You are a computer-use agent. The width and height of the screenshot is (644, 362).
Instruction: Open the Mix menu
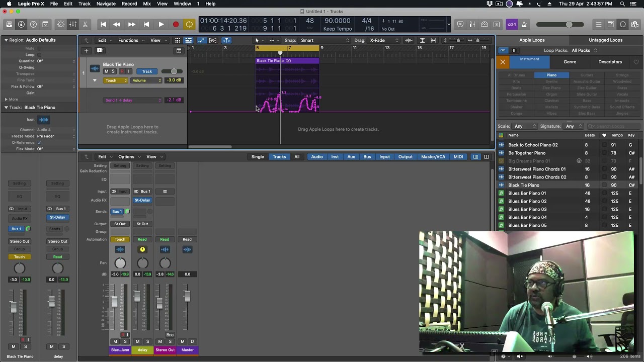(x=147, y=4)
